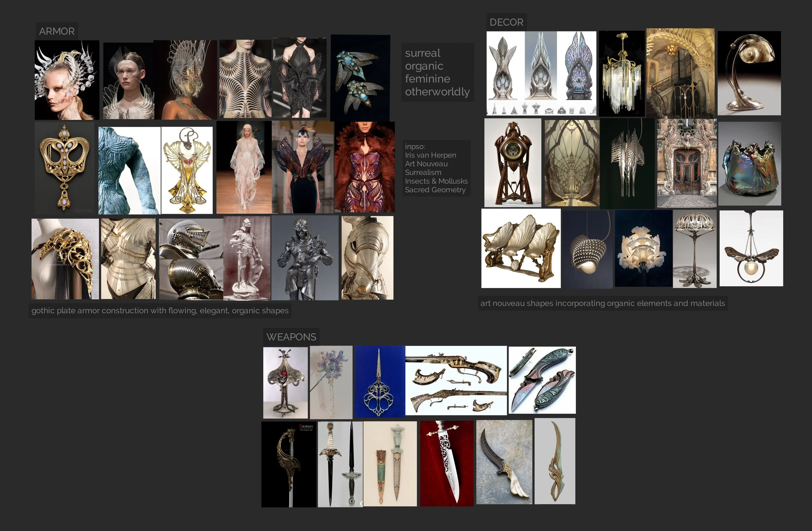812x531 pixels.
Task: Click the iridescent glass vase image
Action: (749, 164)
